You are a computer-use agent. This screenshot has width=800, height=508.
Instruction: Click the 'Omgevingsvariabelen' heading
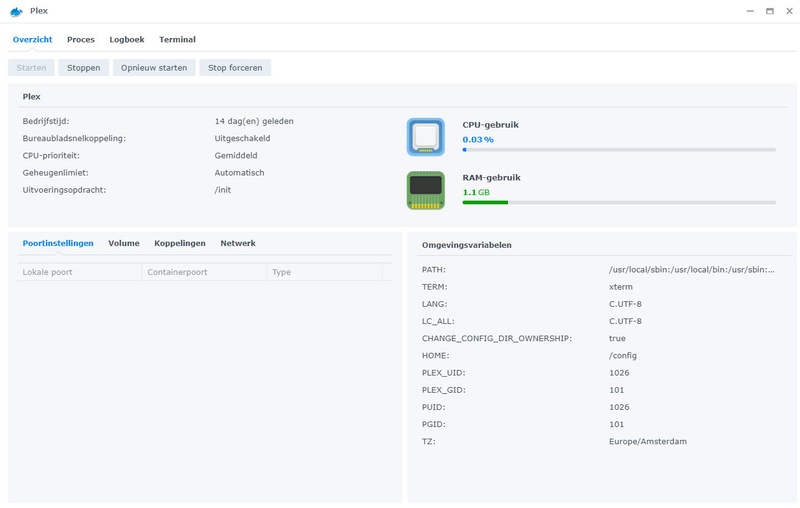[466, 245]
